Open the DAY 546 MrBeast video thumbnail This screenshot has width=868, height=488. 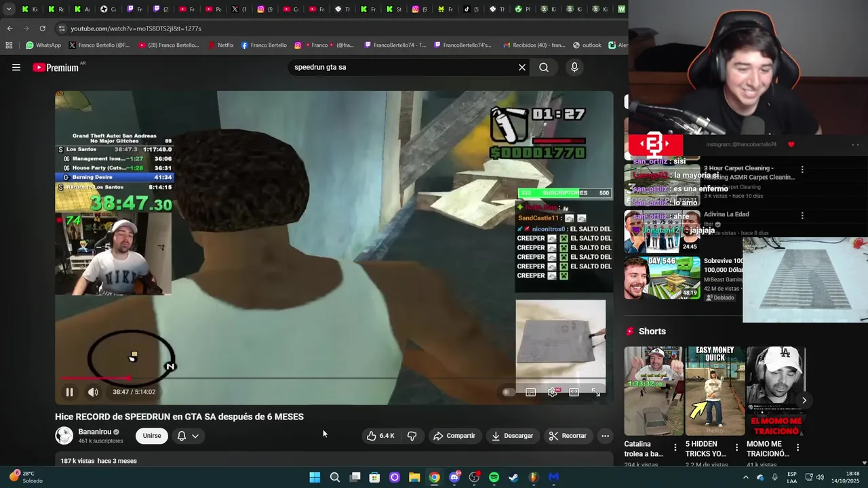click(x=663, y=277)
